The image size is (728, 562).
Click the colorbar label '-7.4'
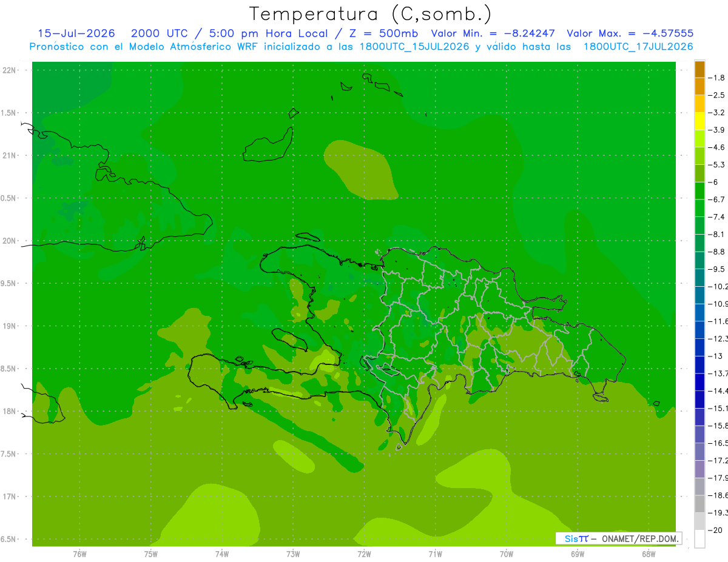coord(716,217)
